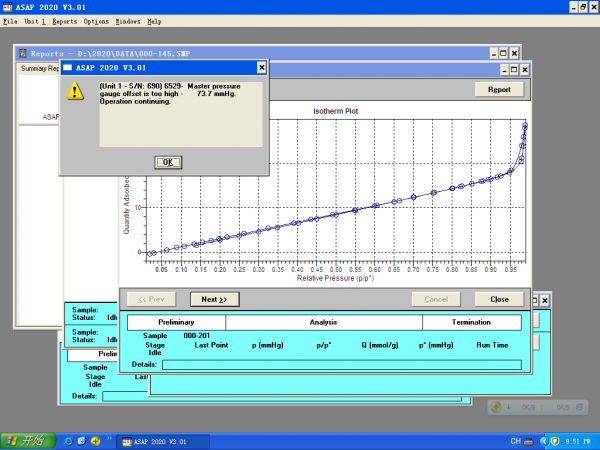Open the Reports menu
This screenshot has width=600, height=450.
(x=65, y=21)
